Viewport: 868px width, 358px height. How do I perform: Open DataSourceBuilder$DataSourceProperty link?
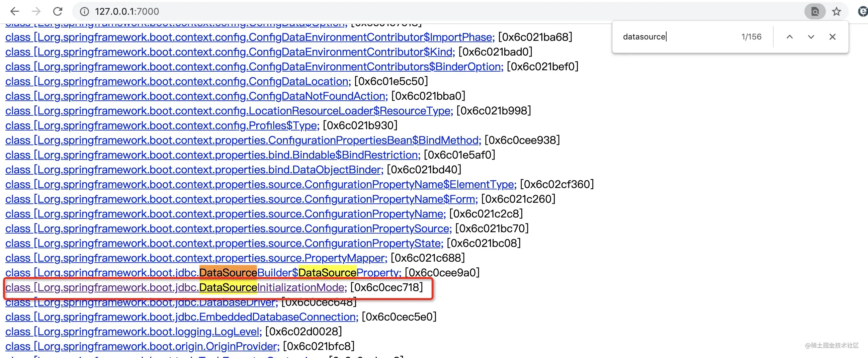[x=203, y=272]
